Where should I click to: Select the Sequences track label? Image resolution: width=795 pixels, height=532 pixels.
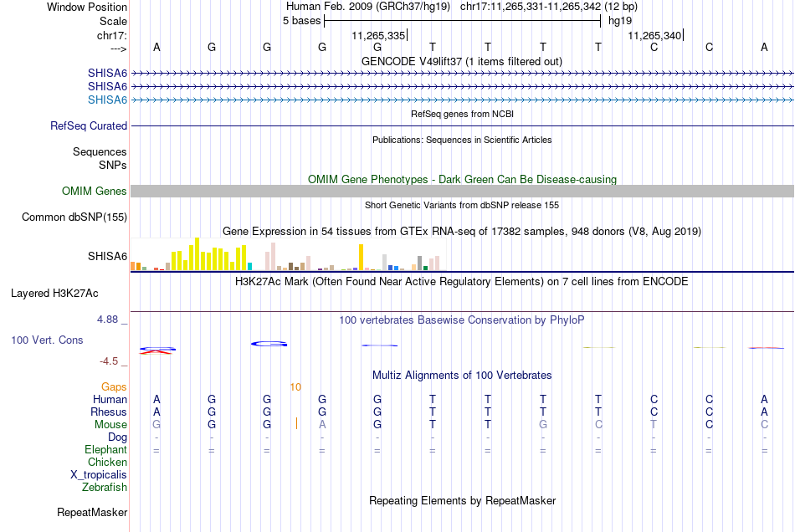click(100, 151)
